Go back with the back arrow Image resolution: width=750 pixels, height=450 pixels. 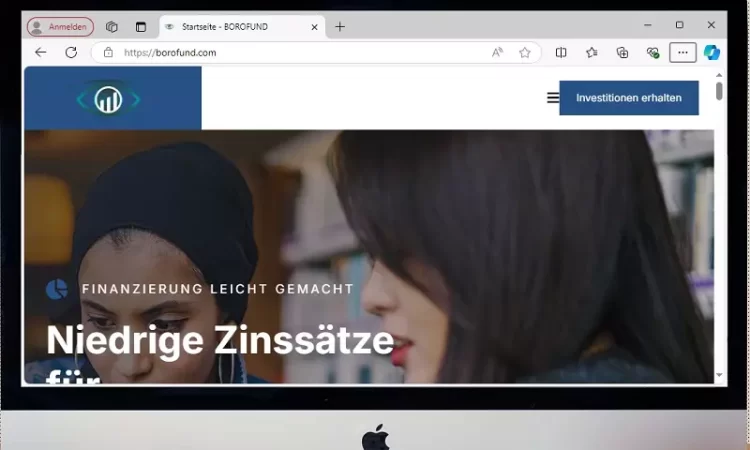(41, 52)
